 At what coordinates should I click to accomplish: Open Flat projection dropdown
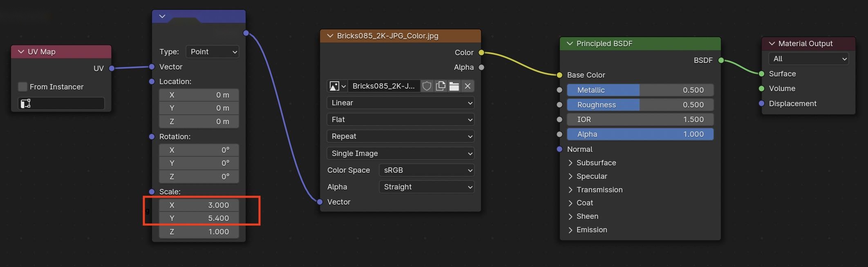point(400,120)
